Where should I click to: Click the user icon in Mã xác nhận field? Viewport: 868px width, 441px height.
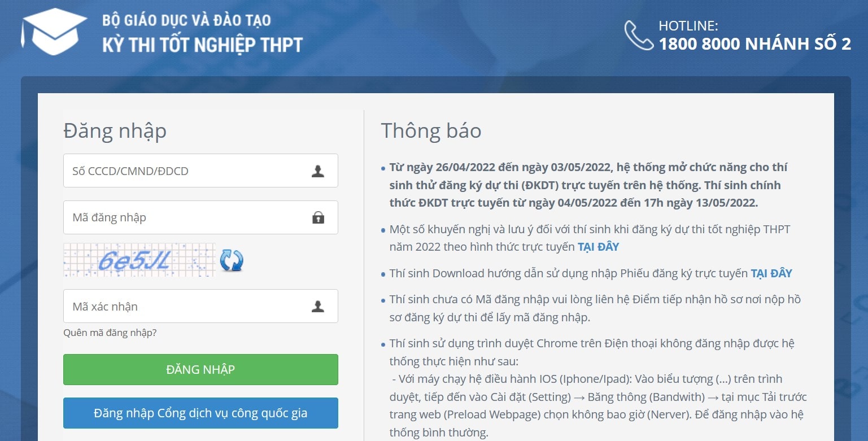(x=318, y=307)
